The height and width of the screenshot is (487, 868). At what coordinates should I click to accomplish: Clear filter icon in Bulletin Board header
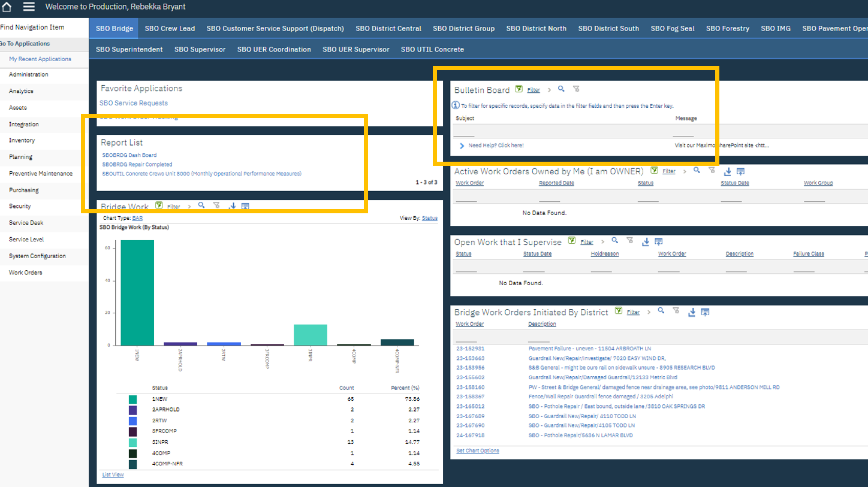click(x=576, y=89)
